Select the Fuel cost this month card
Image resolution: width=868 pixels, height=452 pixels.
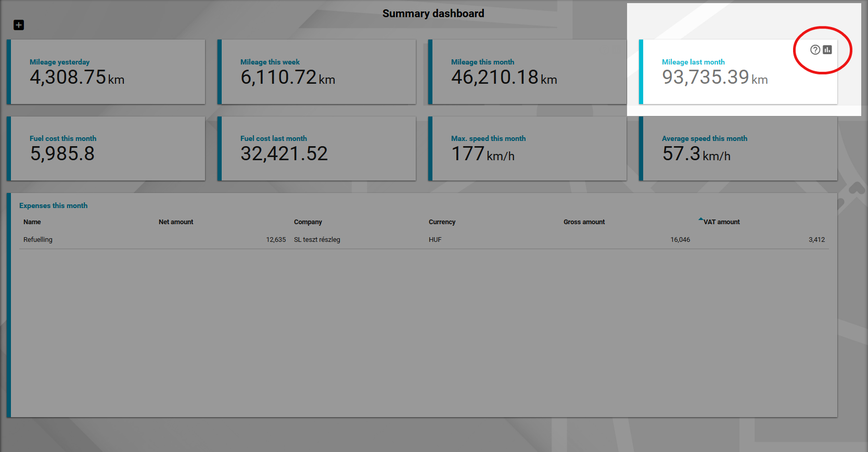tap(108, 148)
